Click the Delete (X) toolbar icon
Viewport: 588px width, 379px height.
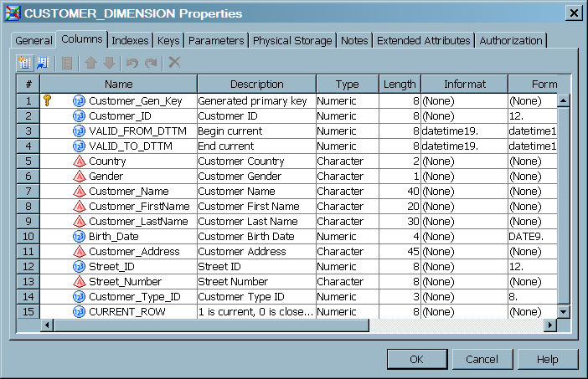tap(174, 63)
